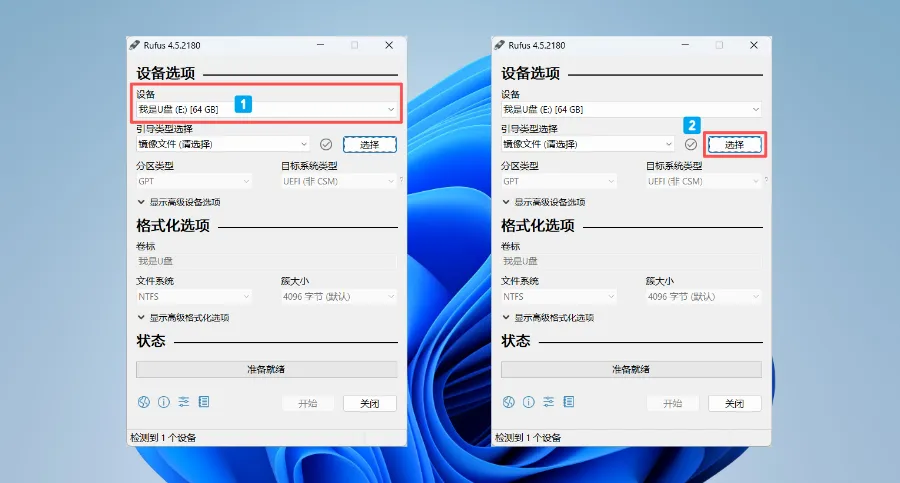This screenshot has width=900, height=483.
Task: Click the target system help question mark, left window
Action: (401, 180)
